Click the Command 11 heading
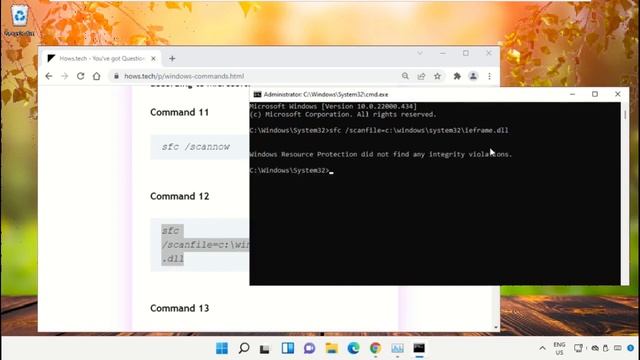This screenshot has height=360, width=640. pos(180,112)
